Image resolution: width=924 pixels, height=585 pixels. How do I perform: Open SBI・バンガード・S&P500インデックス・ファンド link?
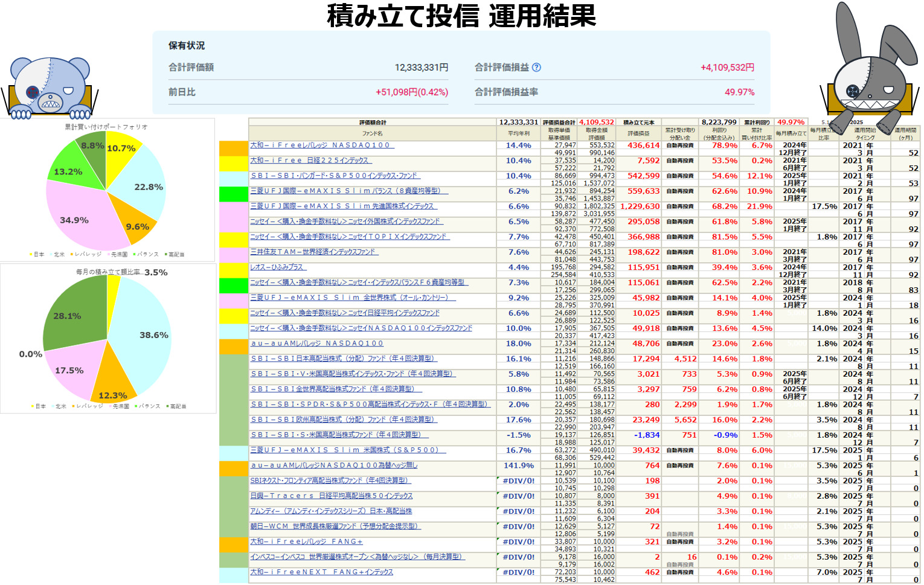click(335, 176)
